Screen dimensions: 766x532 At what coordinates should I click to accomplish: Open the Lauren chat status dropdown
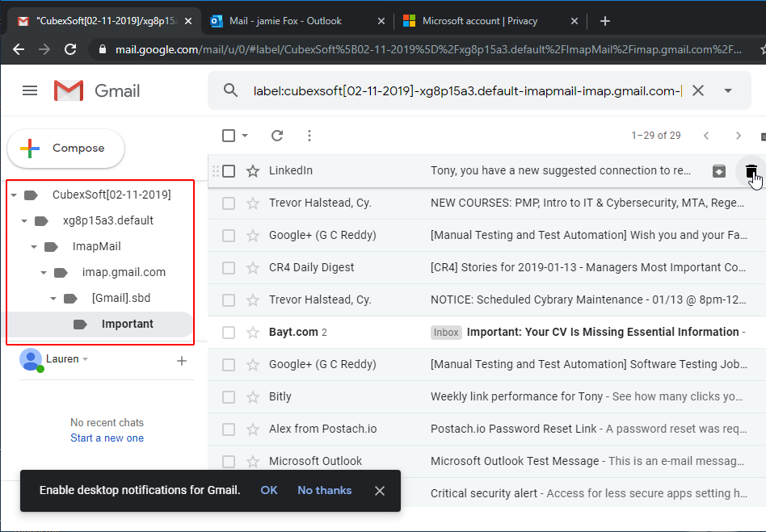(x=86, y=359)
